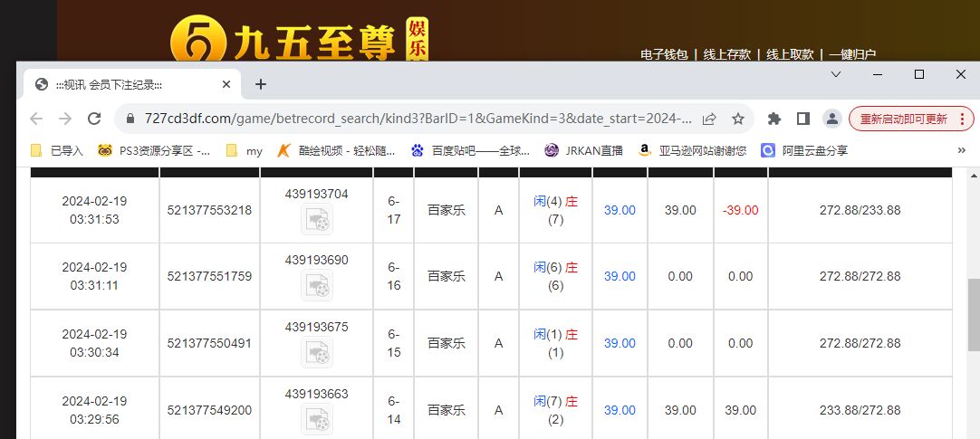Click video replay icon for round 439193675

tap(316, 352)
